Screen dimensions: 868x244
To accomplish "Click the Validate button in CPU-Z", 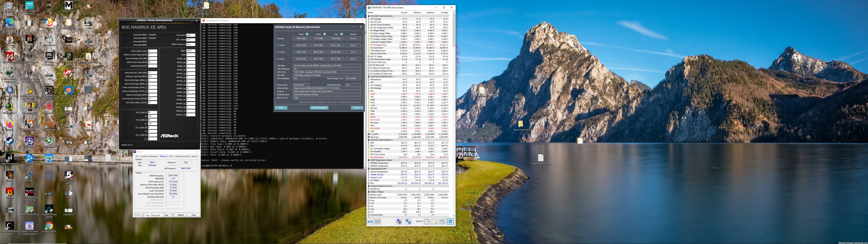I will click(x=181, y=215).
